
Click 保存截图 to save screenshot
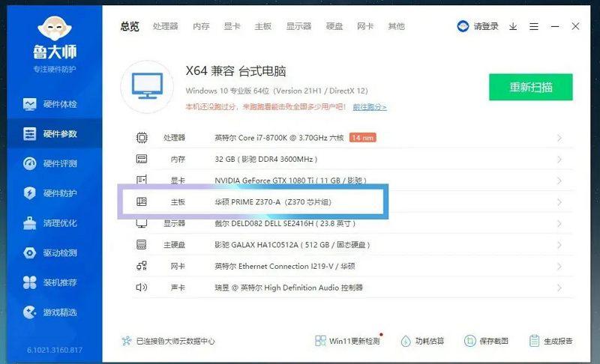click(486, 341)
